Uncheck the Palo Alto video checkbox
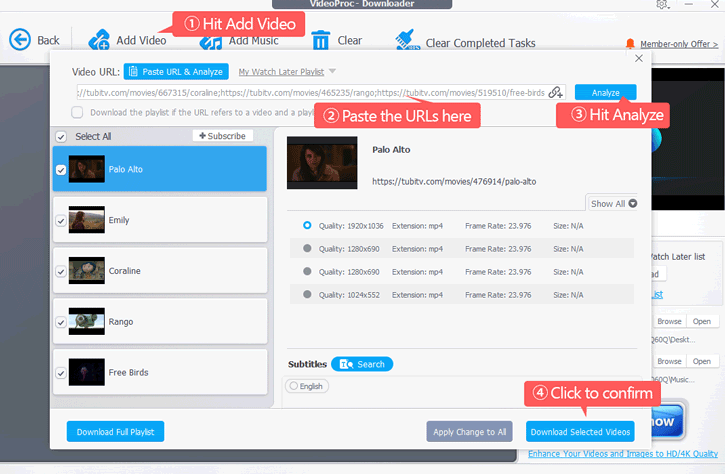This screenshot has height=474, width=725. (61, 170)
